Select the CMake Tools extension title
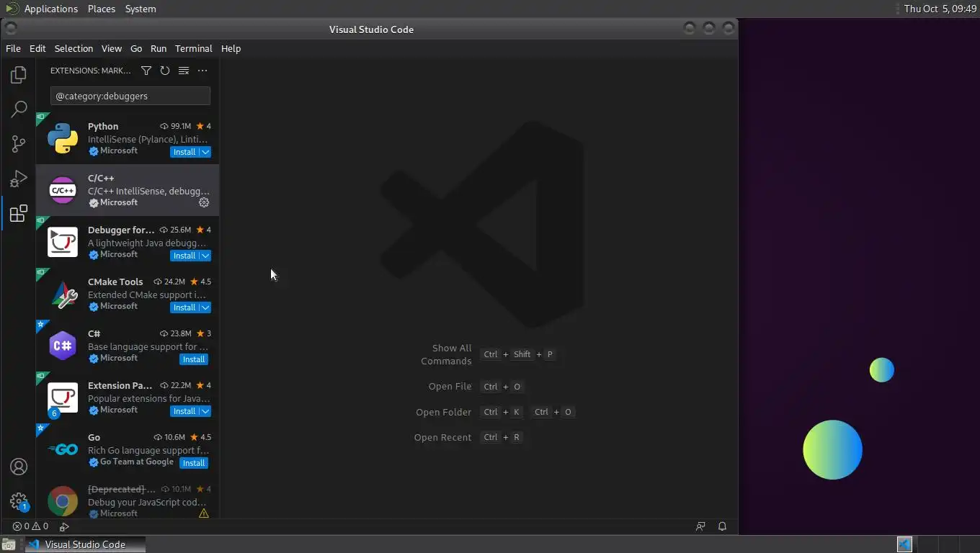The height and width of the screenshot is (553, 980). tap(115, 282)
